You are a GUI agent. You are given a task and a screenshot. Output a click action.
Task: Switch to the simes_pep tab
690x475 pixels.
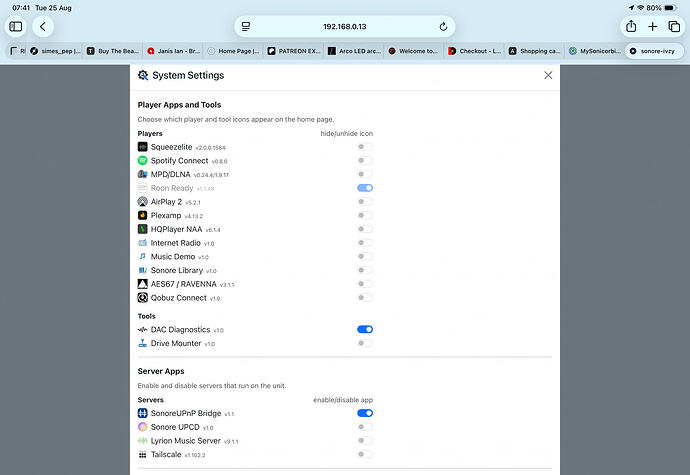tap(55, 51)
